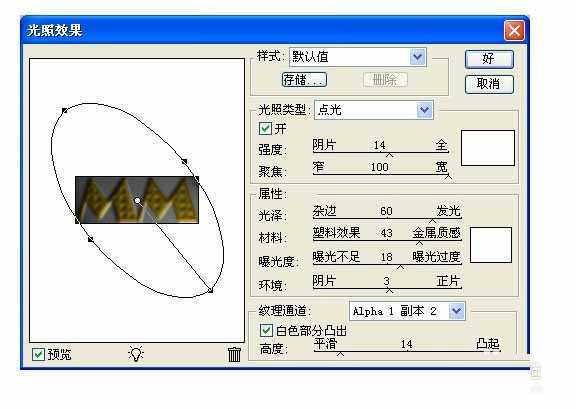Click the light color swatch beside 强度
The image size is (576, 409).
[x=488, y=148]
